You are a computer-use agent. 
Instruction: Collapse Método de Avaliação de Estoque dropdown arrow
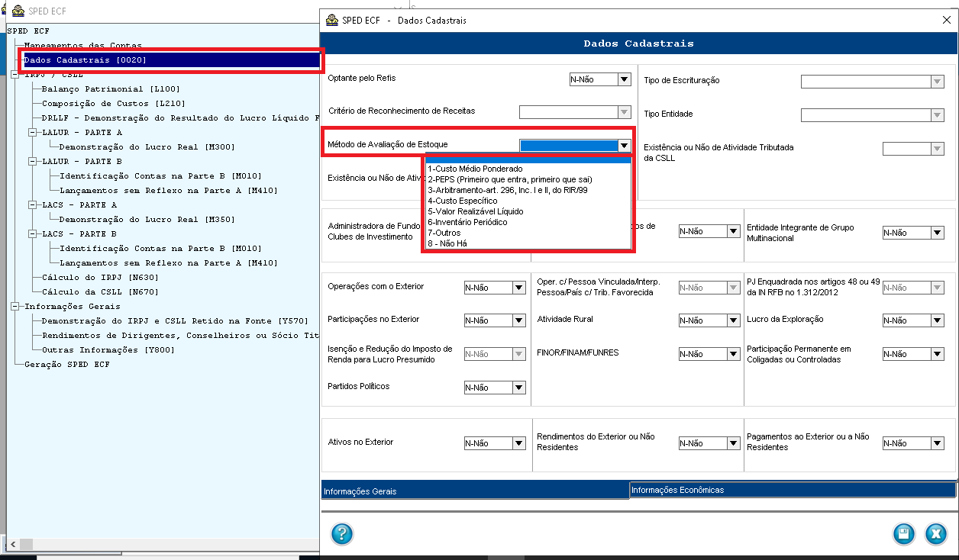(x=624, y=145)
